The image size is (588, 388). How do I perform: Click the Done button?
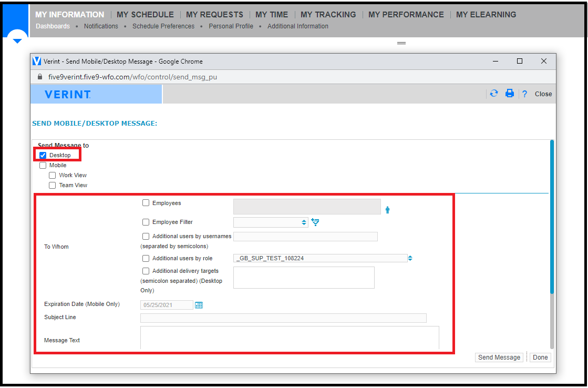pyautogui.click(x=540, y=358)
